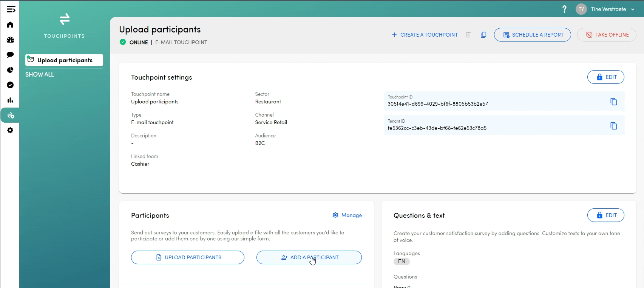Click SHOW ALL touchpoints
This screenshot has height=288, width=644.
pyautogui.click(x=40, y=74)
